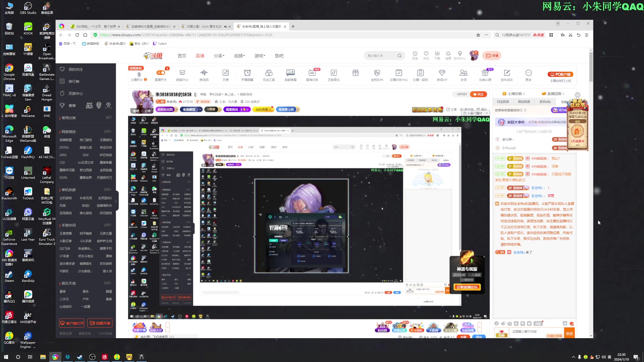Go to 首页 home nav item
644x362 pixels.
[x=182, y=56]
